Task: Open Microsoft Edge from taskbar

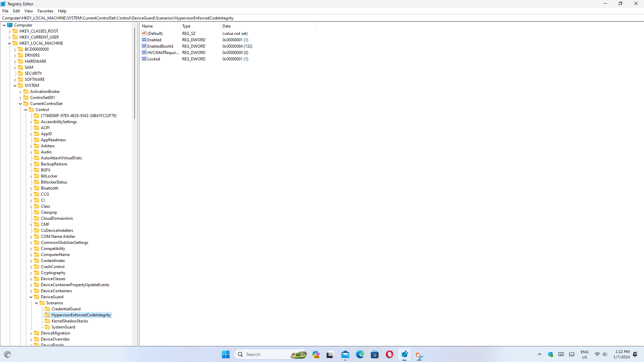Action: [360, 354]
